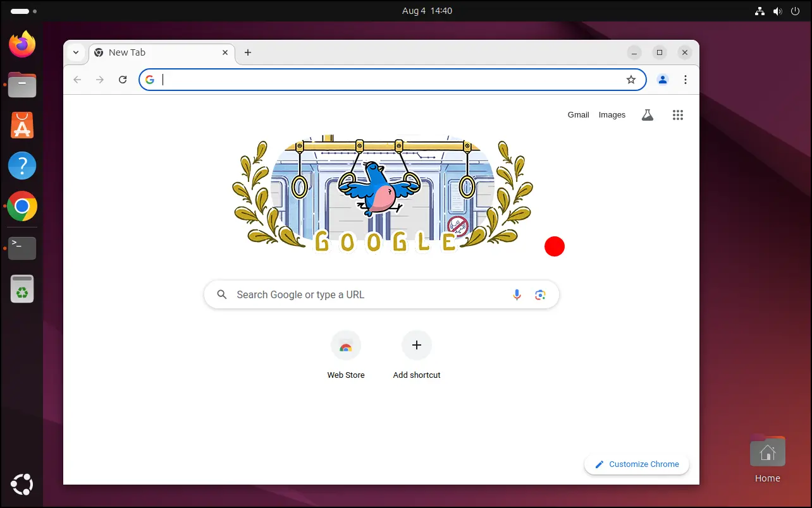Show applications with Ubuntu logo button
Viewport: 812px width, 508px height.
22,485
